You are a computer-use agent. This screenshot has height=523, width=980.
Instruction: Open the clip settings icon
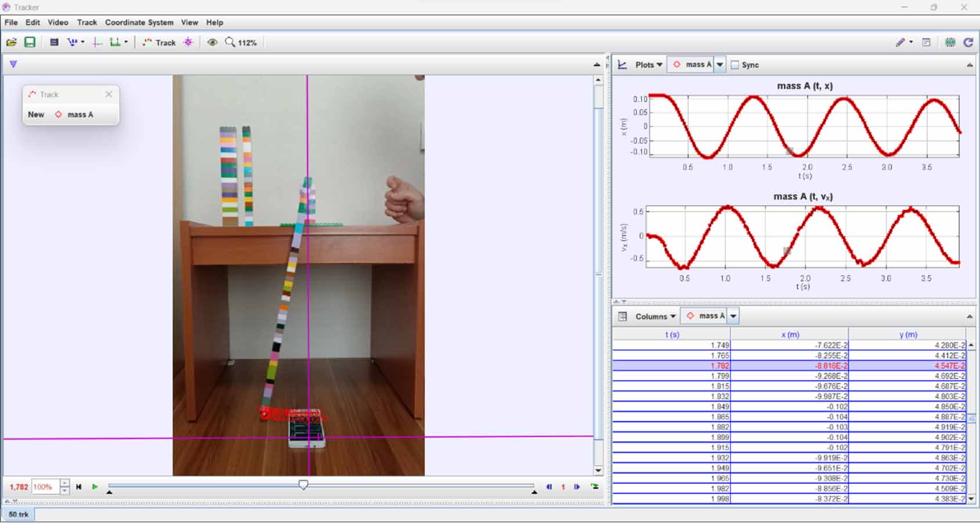(54, 42)
